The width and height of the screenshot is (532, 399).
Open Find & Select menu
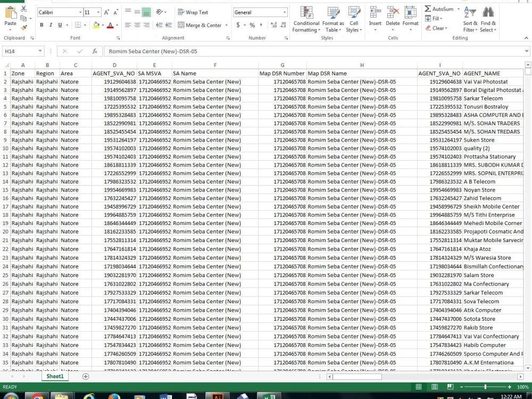[488, 19]
